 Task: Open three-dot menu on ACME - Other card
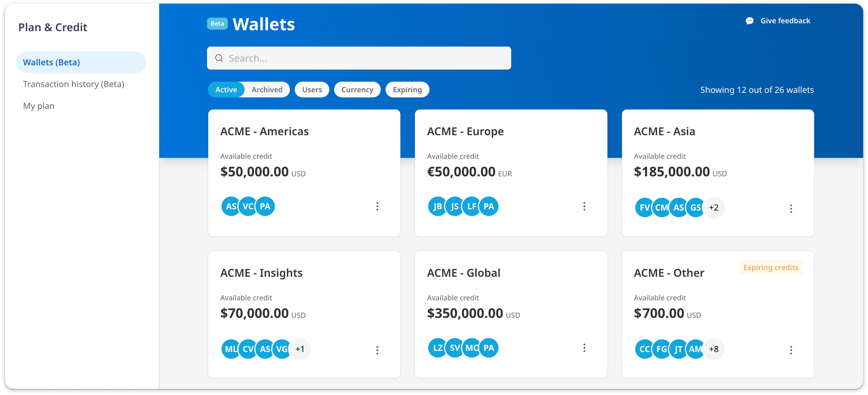[791, 350]
